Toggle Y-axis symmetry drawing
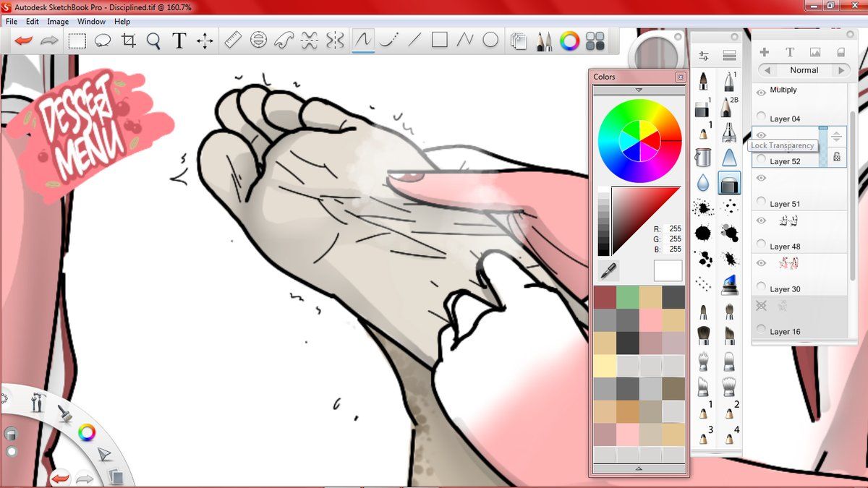868x488 pixels. 335,40
